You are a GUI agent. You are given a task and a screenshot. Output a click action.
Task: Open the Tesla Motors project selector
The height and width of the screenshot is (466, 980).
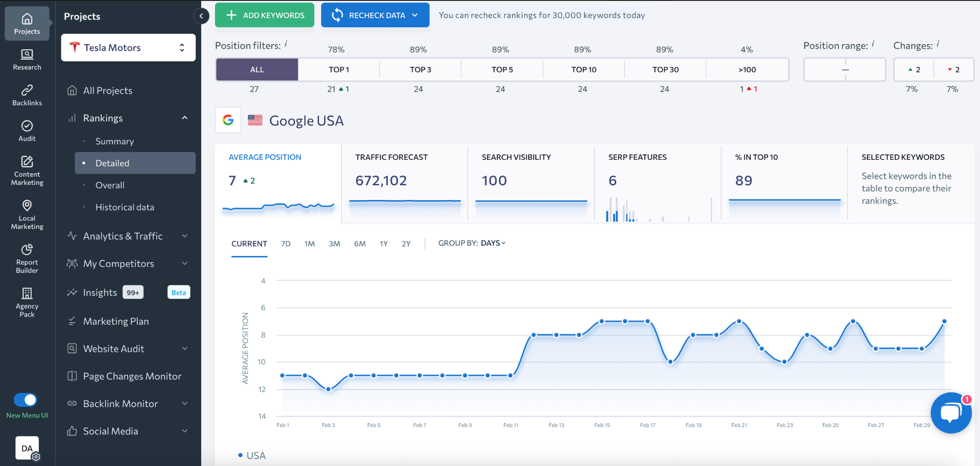128,48
